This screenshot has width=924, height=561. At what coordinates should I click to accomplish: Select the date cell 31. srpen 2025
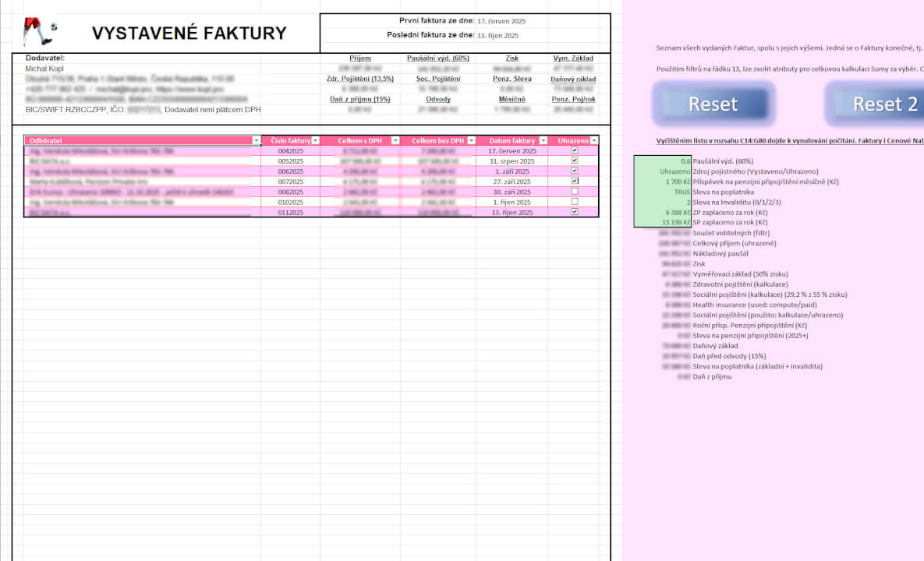(512, 161)
